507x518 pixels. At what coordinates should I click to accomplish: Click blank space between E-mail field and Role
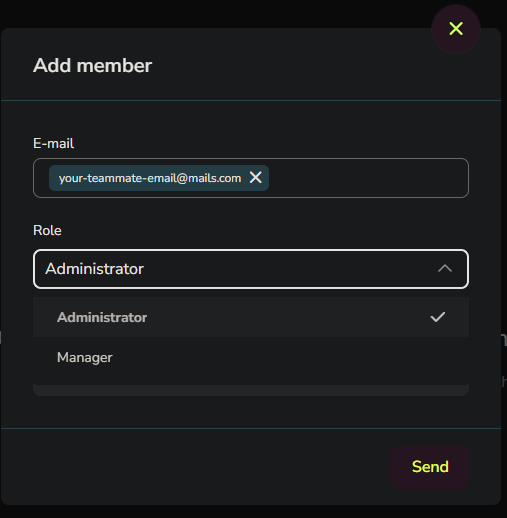click(x=251, y=211)
